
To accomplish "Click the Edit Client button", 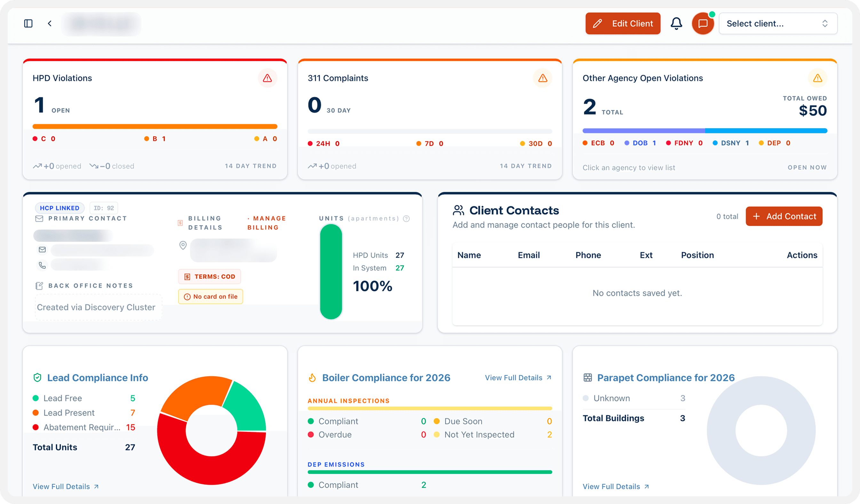I will pyautogui.click(x=623, y=24).
